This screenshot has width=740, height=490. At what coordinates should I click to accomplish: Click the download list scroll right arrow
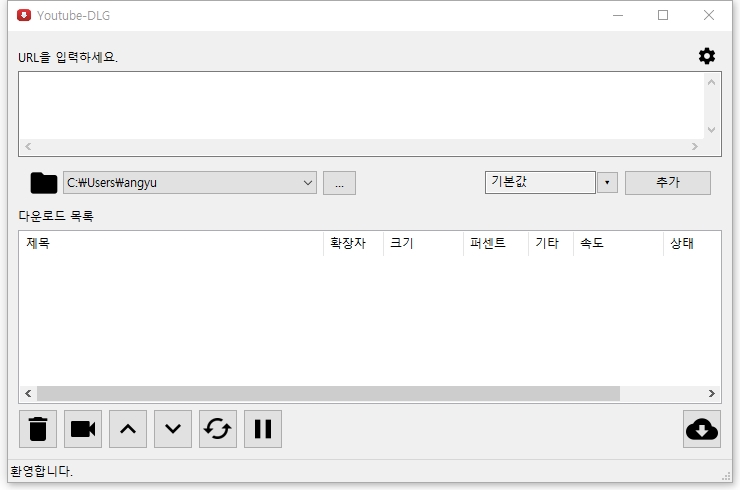tap(712, 393)
